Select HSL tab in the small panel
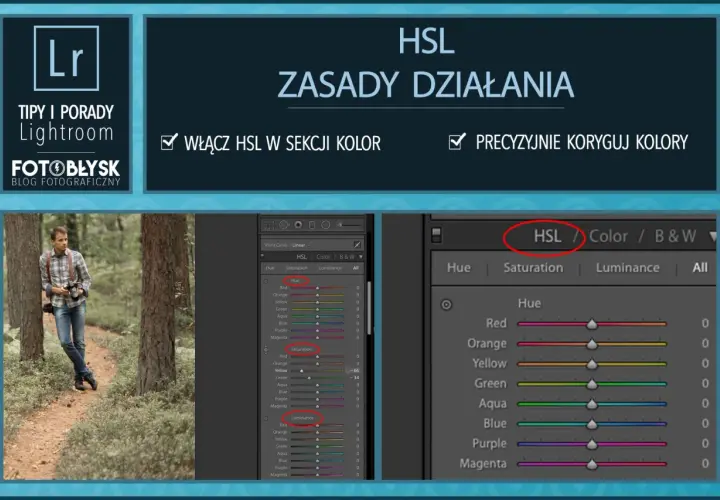This screenshot has width=720, height=500. click(302, 257)
